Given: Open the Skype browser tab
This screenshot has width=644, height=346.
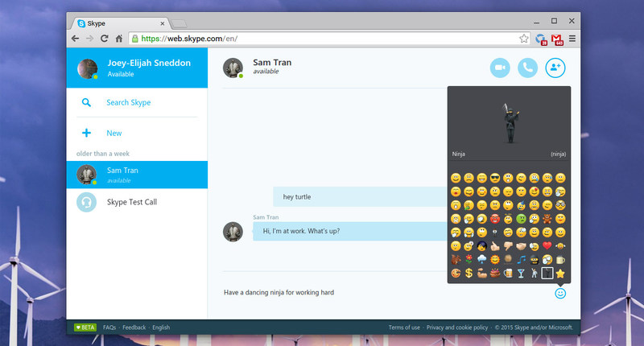Looking at the screenshot, I should click(121, 23).
